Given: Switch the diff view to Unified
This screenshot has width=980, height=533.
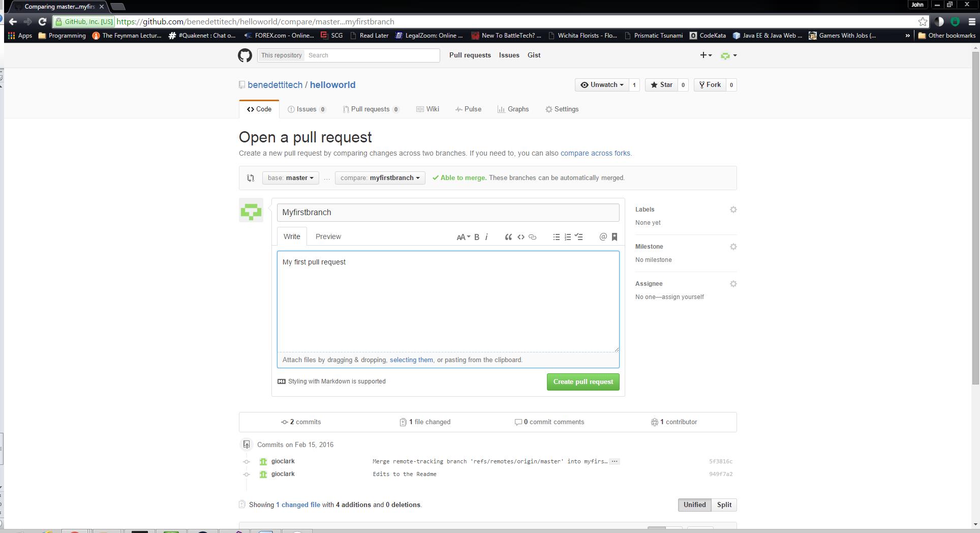Looking at the screenshot, I should (x=694, y=505).
